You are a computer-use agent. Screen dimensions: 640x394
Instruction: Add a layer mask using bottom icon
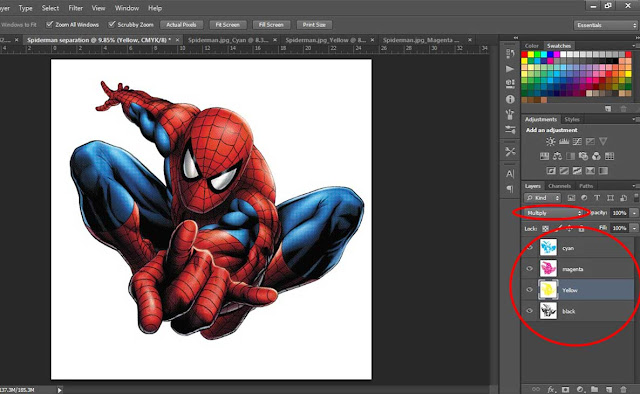(x=566, y=390)
